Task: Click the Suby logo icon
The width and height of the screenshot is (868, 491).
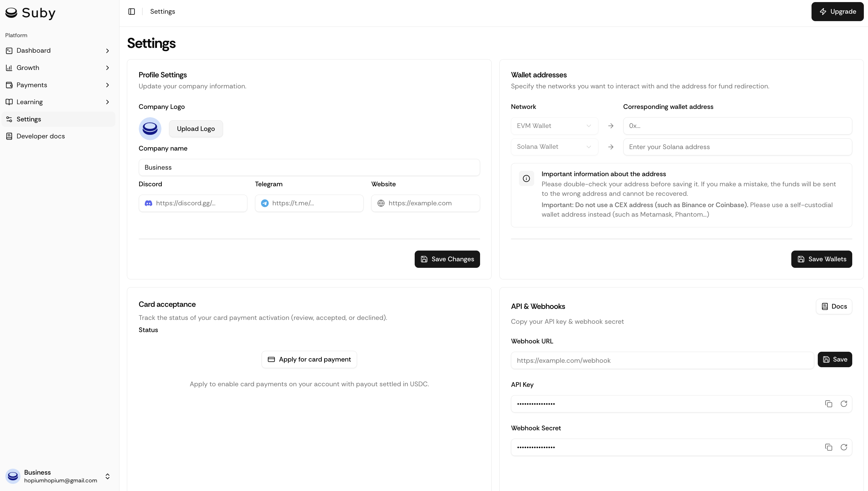Action: coord(11,13)
